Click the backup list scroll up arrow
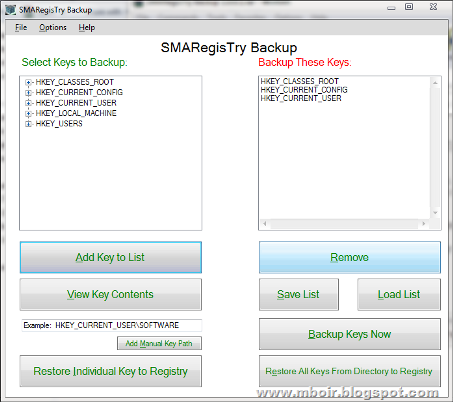 pos(435,83)
